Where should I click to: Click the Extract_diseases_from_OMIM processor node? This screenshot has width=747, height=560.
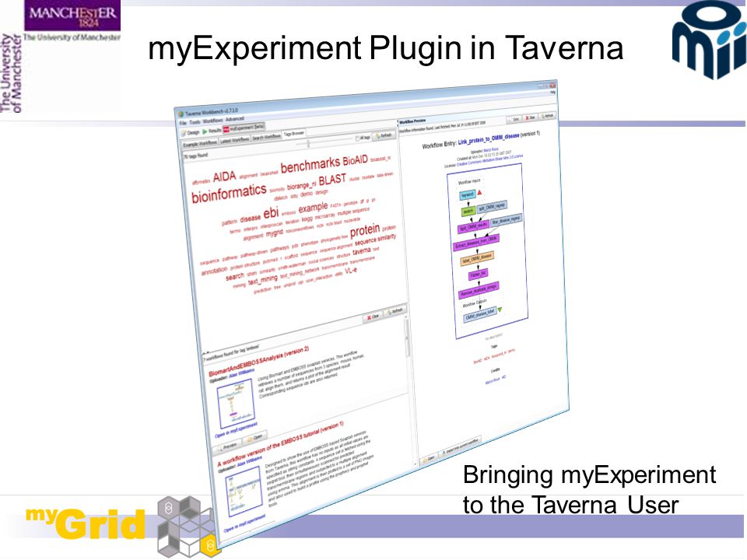click(x=476, y=242)
